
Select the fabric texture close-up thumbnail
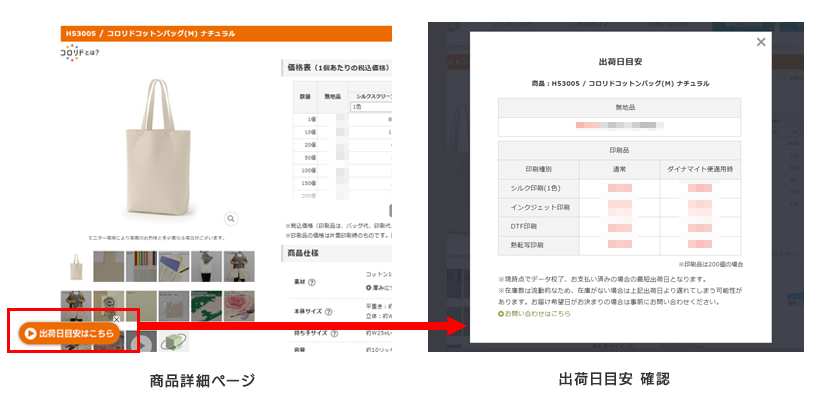pyautogui.click(x=109, y=266)
